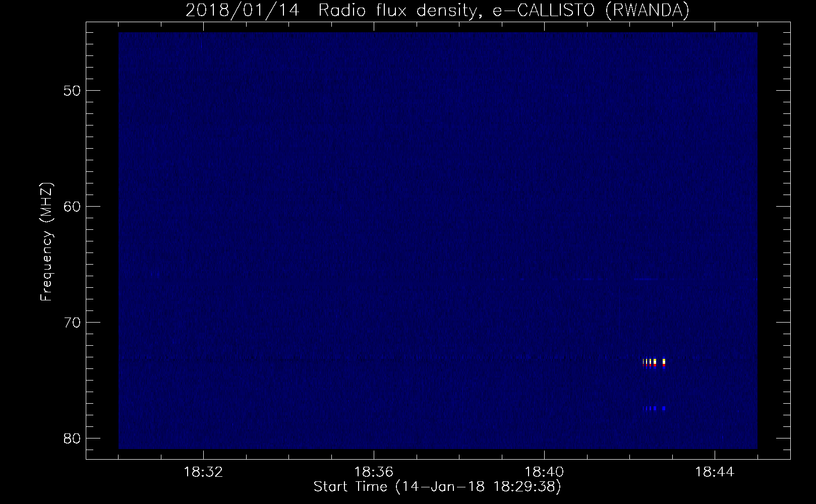Click the 18:40 time tick label
This screenshot has height=504, width=816.
pos(544,472)
